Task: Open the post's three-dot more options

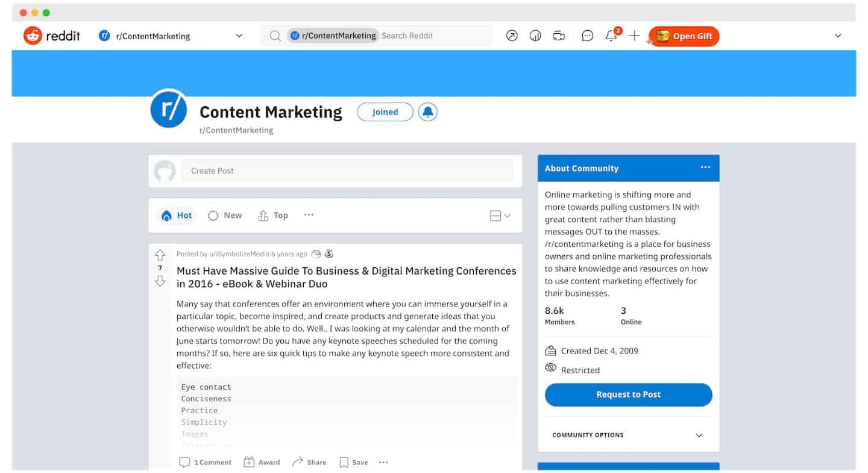Action: [383, 462]
